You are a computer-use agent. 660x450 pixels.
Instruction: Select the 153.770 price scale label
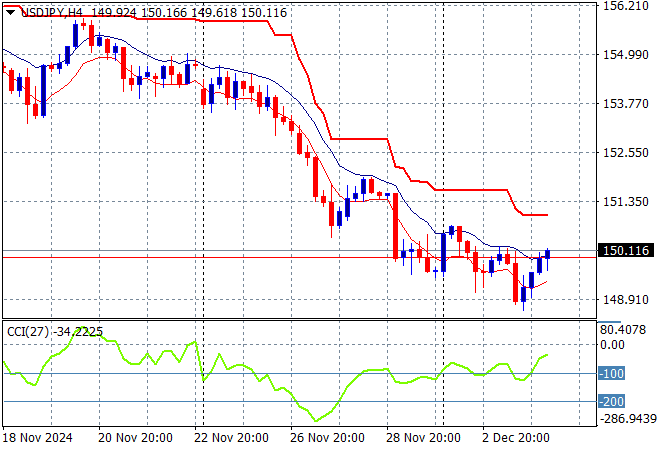click(x=626, y=104)
